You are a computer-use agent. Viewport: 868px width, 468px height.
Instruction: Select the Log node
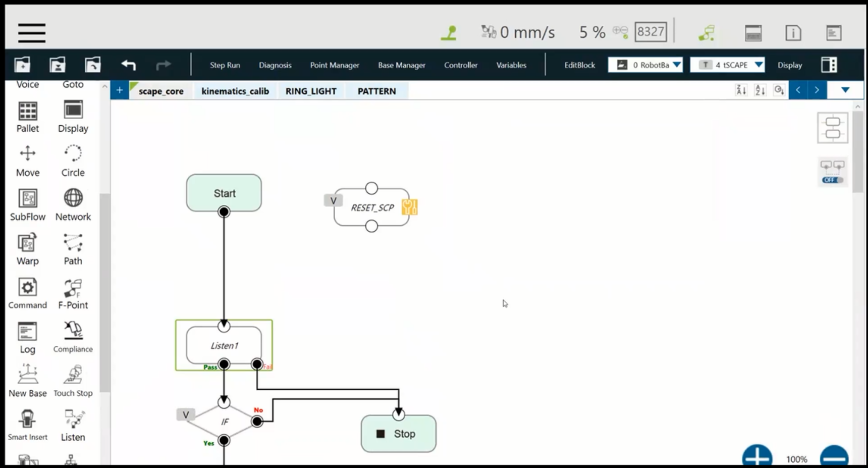[28, 338]
